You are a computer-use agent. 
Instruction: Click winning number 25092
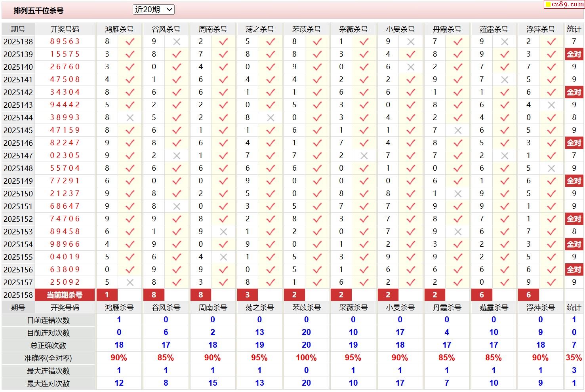[x=65, y=282]
